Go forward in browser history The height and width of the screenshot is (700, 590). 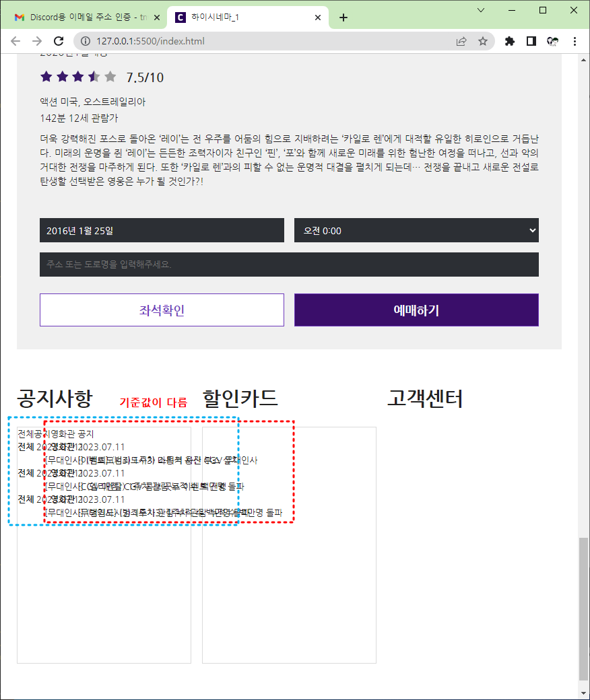tap(37, 41)
